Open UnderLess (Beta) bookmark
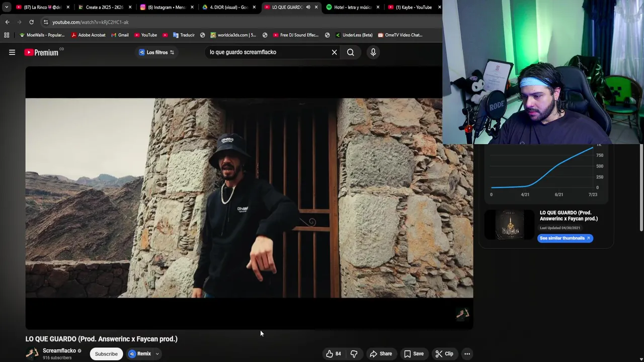 [354, 35]
